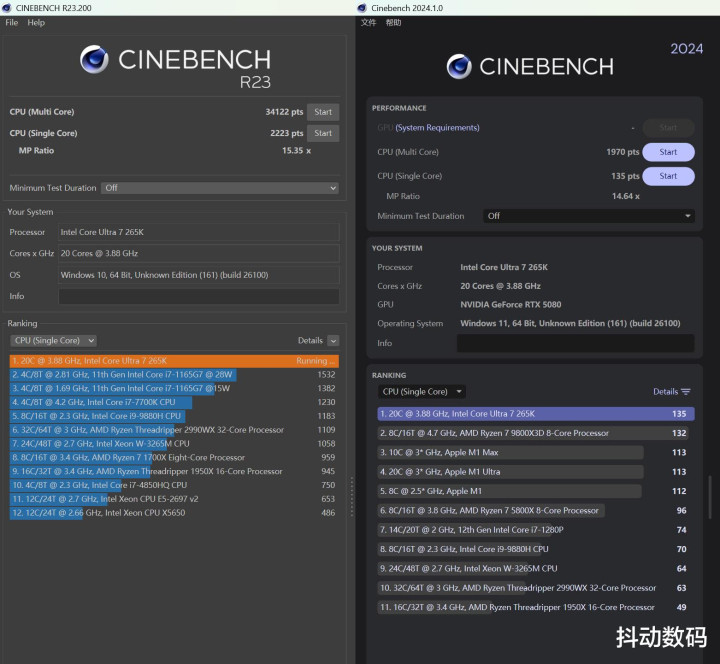Select 2024 ranking row Threadripper 1950X
The height and width of the screenshot is (664, 720).
coord(536,607)
